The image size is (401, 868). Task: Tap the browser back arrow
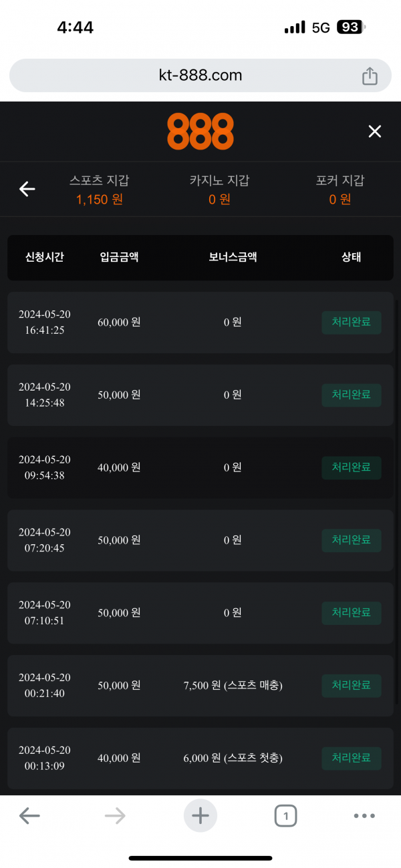(x=29, y=815)
